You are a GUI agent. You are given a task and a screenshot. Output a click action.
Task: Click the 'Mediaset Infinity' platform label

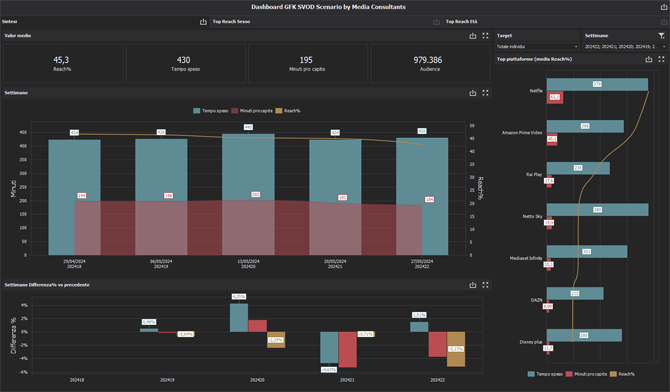(526, 258)
